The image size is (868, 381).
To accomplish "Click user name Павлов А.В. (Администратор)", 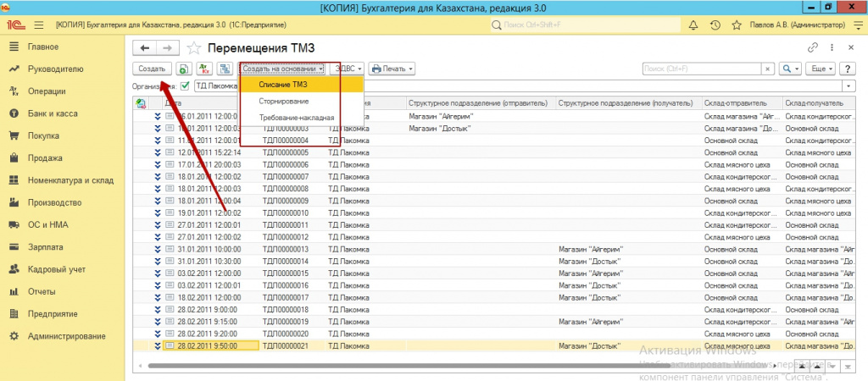I will [797, 25].
